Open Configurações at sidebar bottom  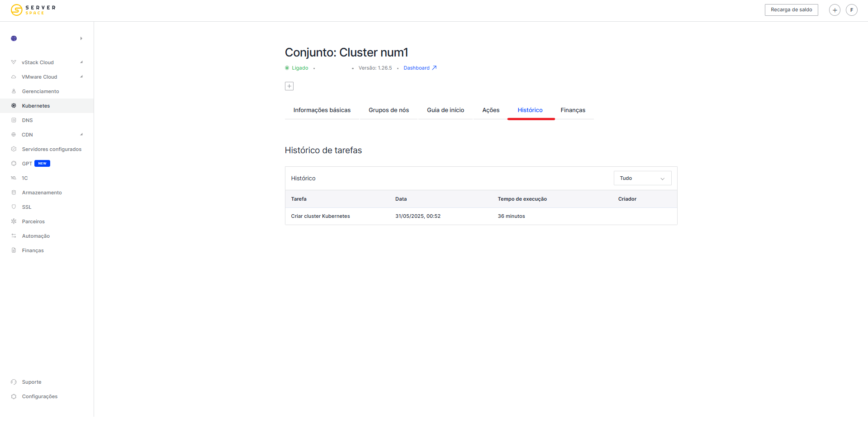[x=40, y=396]
